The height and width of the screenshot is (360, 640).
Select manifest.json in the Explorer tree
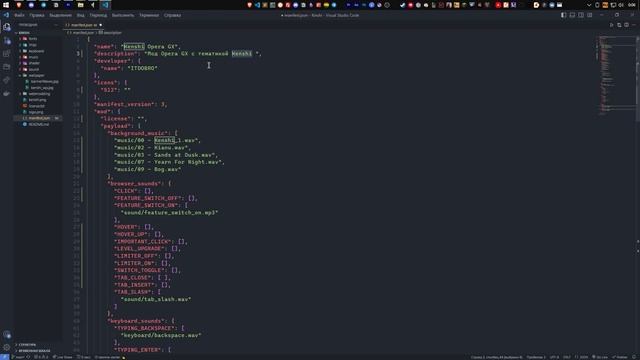[x=39, y=118]
